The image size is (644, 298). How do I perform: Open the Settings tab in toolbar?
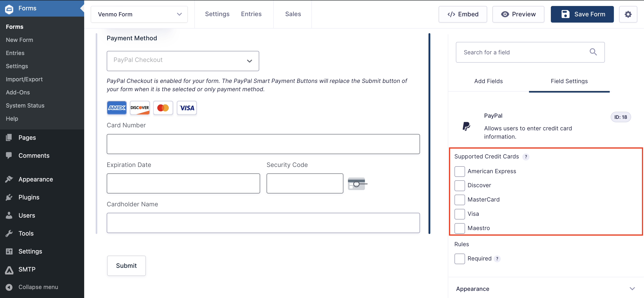(217, 14)
